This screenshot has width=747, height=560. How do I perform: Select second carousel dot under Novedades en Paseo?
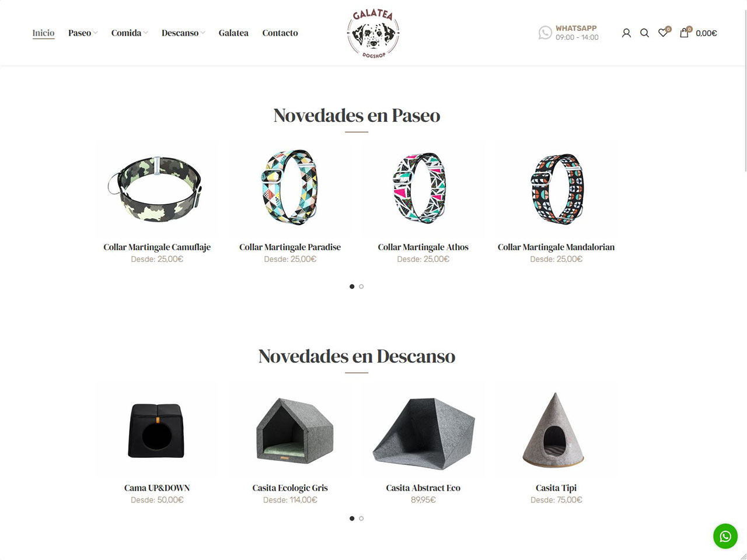click(x=361, y=286)
